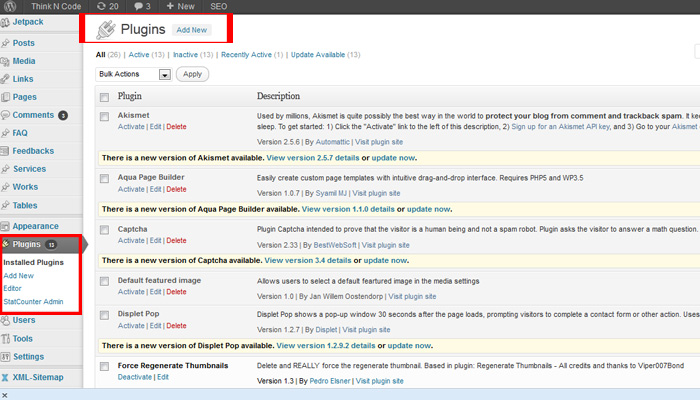Screen dimensions: 700x400
Task: Delete the Aqua Page Builder plugin
Action: click(176, 189)
